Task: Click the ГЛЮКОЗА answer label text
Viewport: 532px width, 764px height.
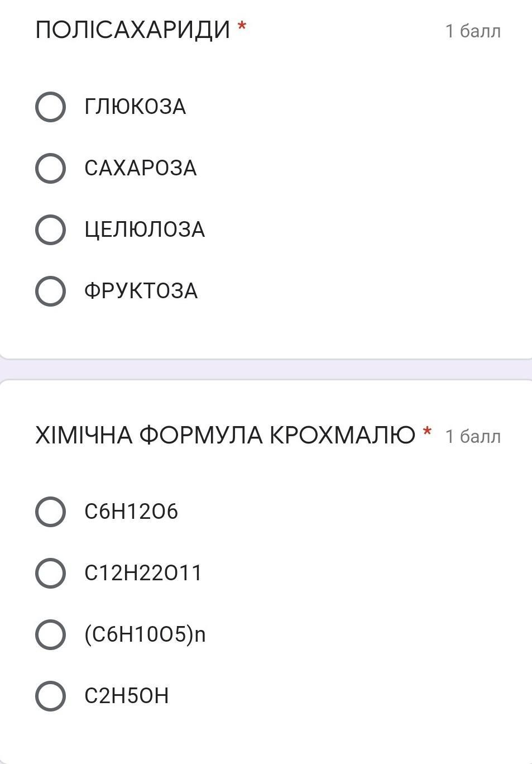Action: click(x=135, y=107)
